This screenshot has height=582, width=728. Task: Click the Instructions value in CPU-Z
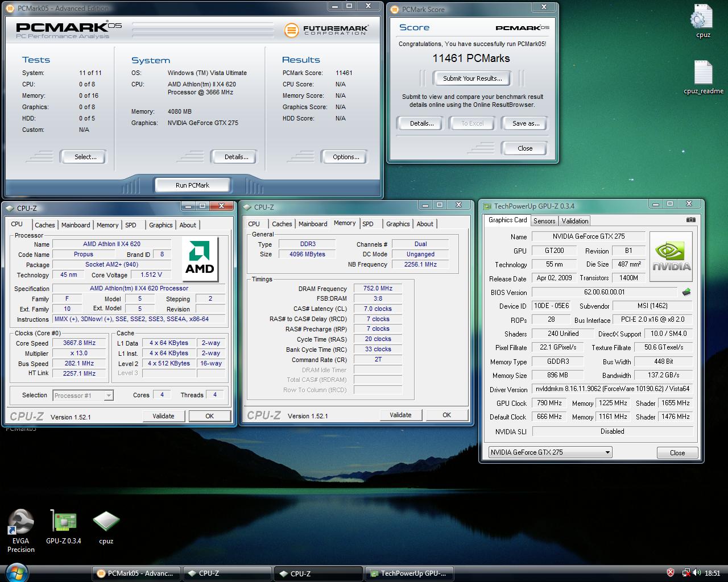coord(139,319)
